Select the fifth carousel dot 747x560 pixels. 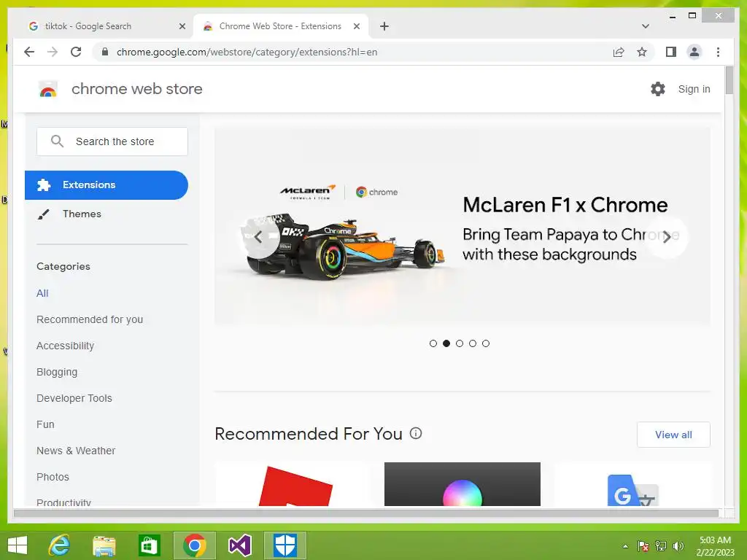(485, 343)
